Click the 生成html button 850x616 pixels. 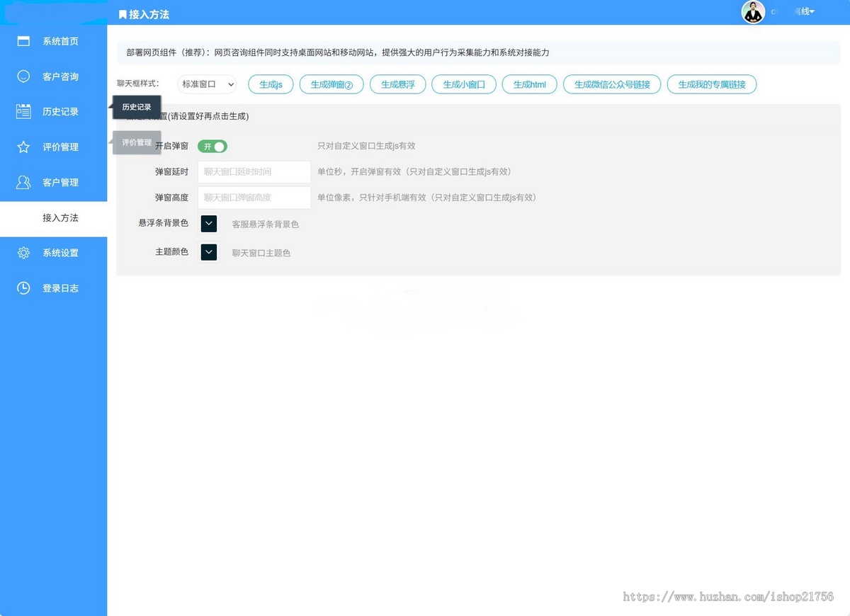click(530, 84)
